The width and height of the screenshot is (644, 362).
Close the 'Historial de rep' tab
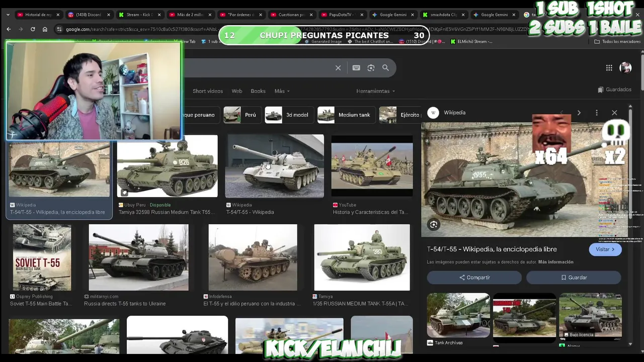(58, 15)
